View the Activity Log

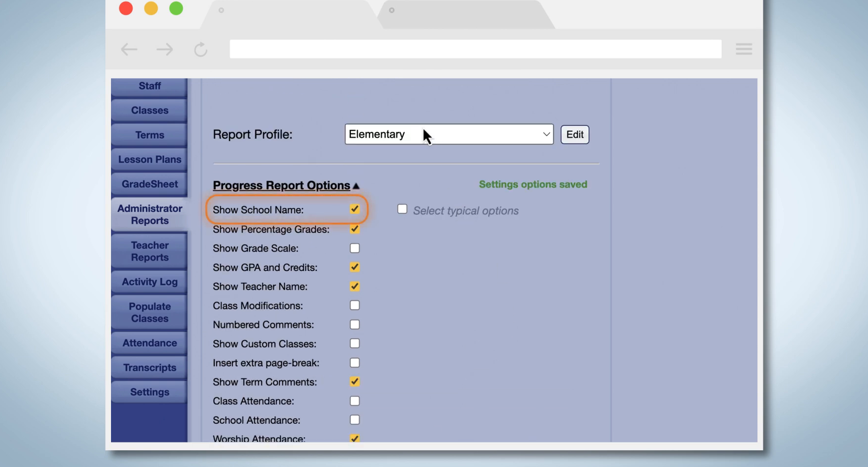(149, 282)
